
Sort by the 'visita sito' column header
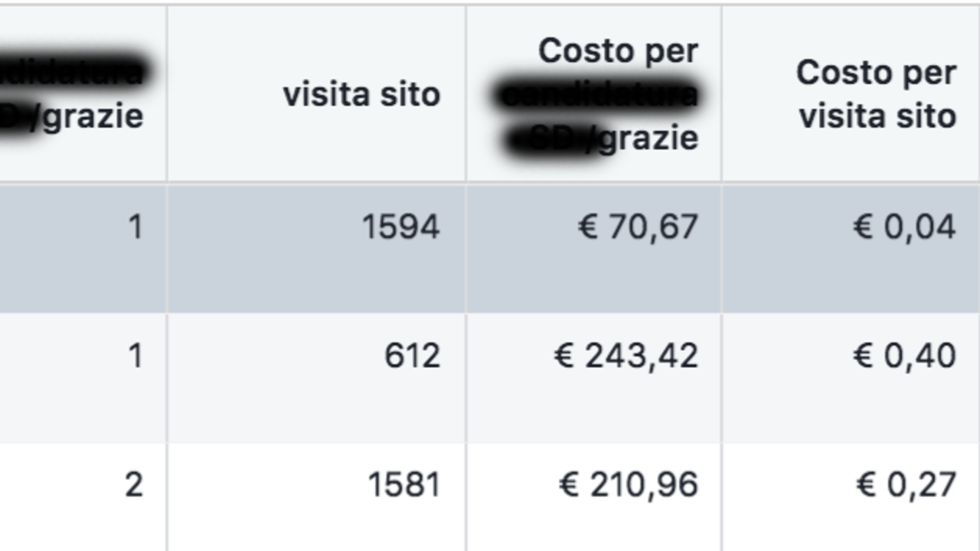coord(361,95)
